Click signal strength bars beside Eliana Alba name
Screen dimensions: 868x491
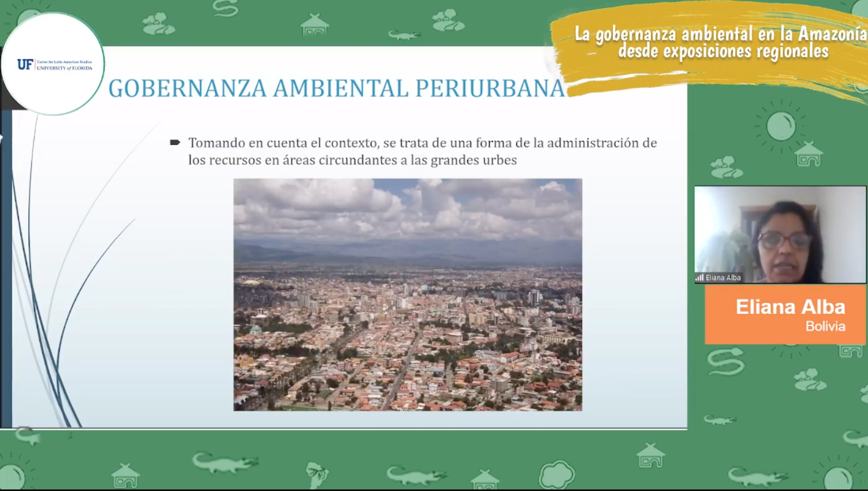point(699,278)
